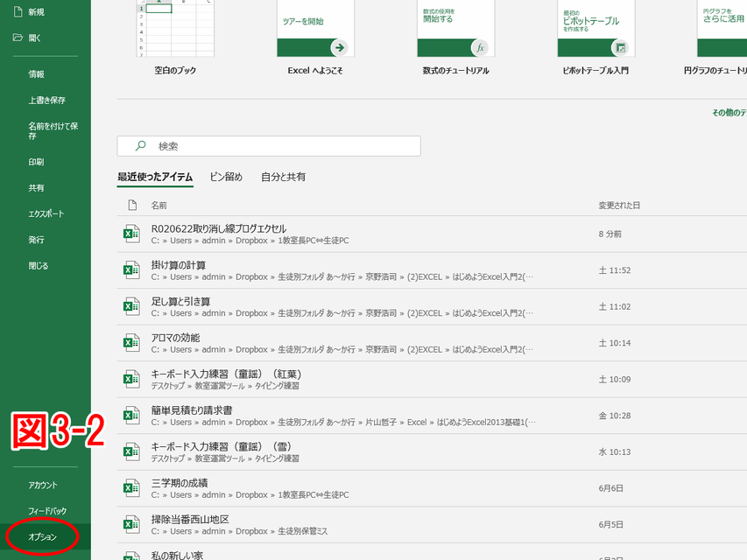The height and width of the screenshot is (560, 747).
Task: Click Excel icon for キーボード入力練習 (雪)
Action: (x=131, y=451)
